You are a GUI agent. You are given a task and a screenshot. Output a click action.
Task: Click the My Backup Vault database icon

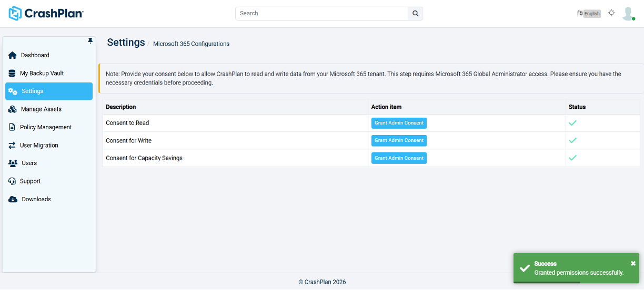click(x=12, y=74)
